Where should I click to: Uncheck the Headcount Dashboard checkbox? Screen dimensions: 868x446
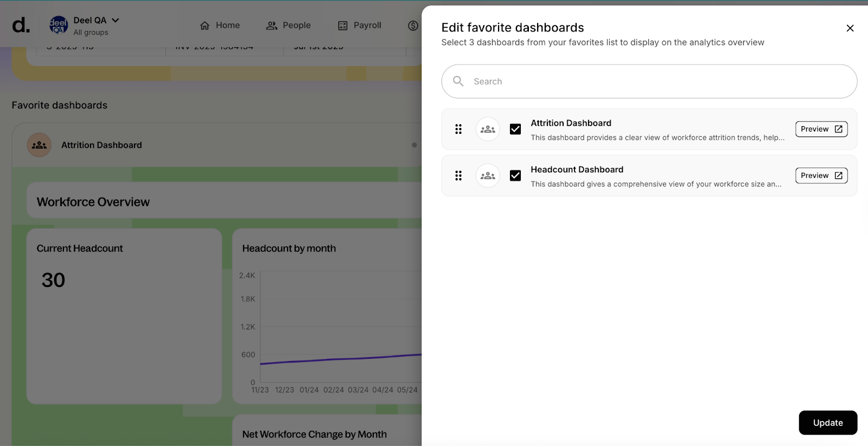point(515,176)
